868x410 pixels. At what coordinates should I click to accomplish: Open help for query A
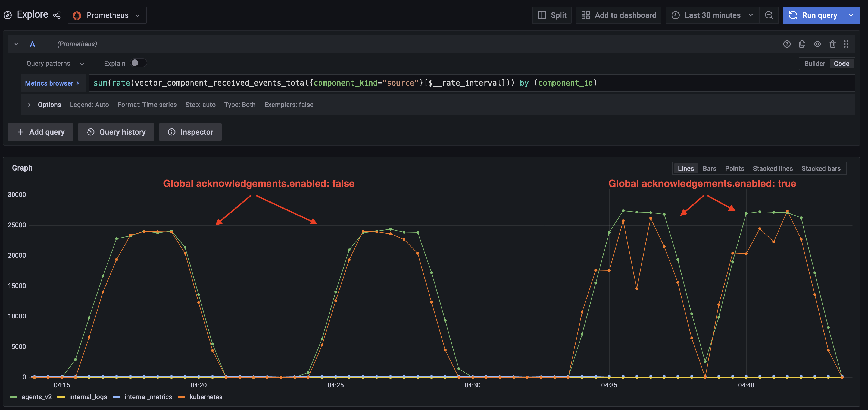pyautogui.click(x=787, y=44)
